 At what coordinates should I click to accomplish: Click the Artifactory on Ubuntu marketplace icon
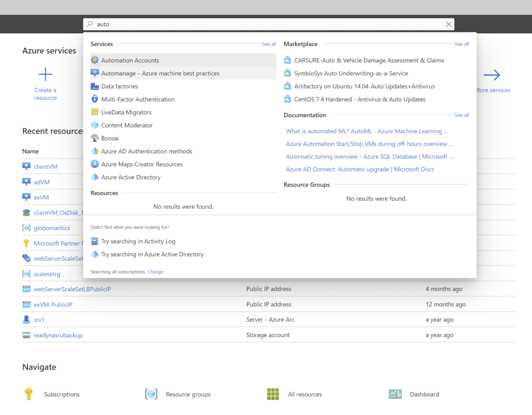288,86
